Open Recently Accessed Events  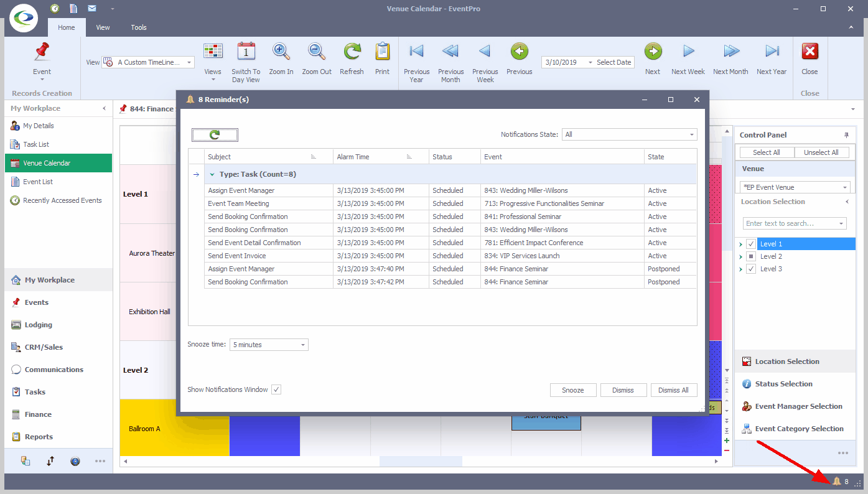[x=58, y=200]
